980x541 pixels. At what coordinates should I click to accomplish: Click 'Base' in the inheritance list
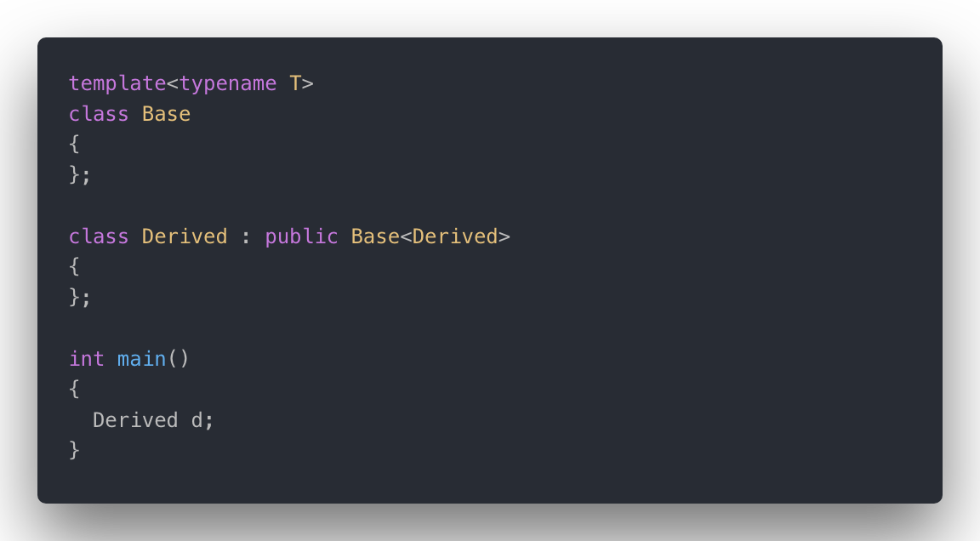click(375, 236)
